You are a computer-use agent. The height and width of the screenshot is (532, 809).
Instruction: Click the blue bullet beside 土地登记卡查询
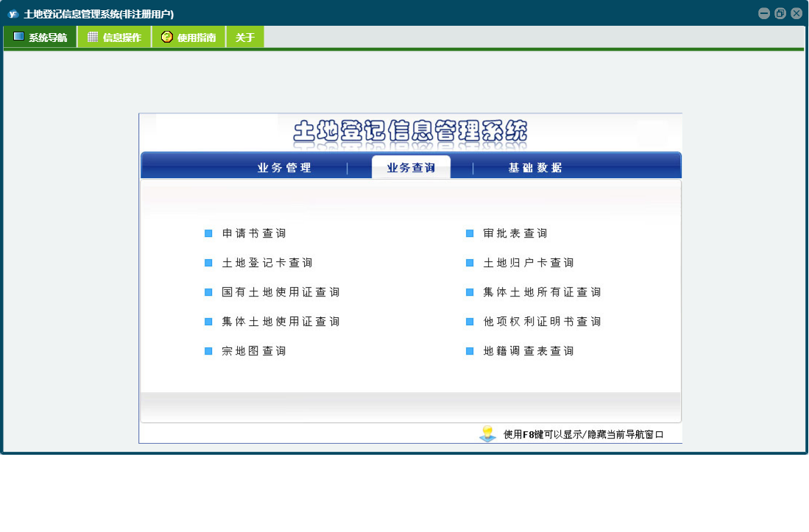[x=208, y=263]
